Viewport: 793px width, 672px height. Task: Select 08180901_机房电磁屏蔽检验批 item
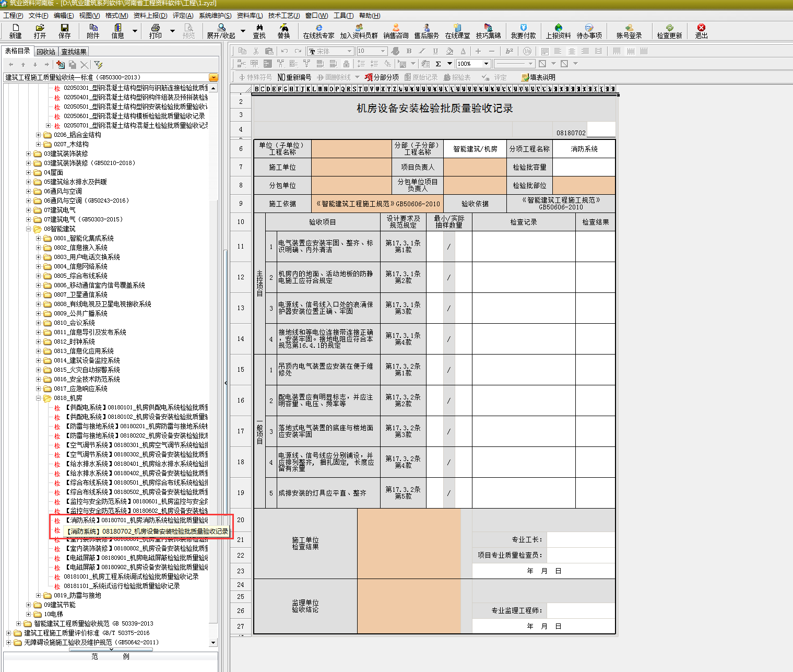136,558
